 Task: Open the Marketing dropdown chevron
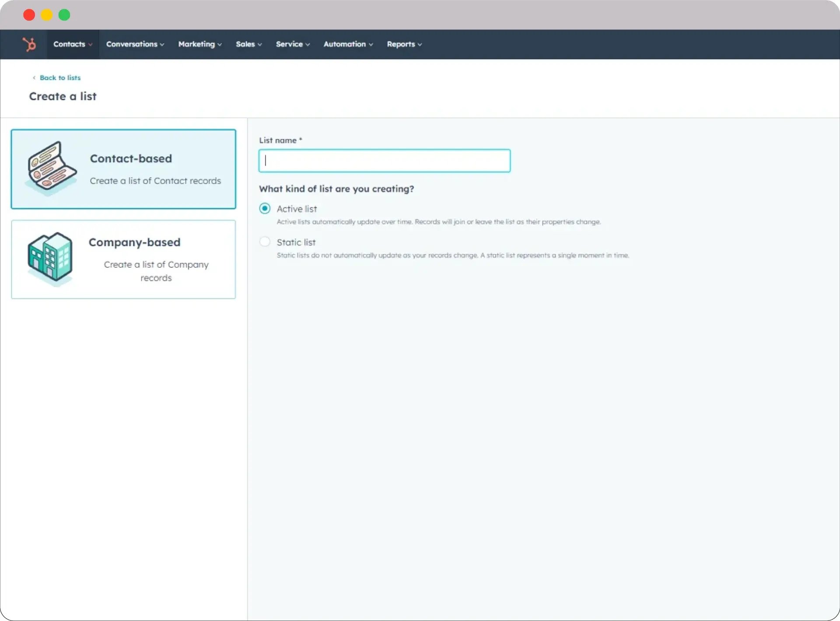[x=219, y=44]
